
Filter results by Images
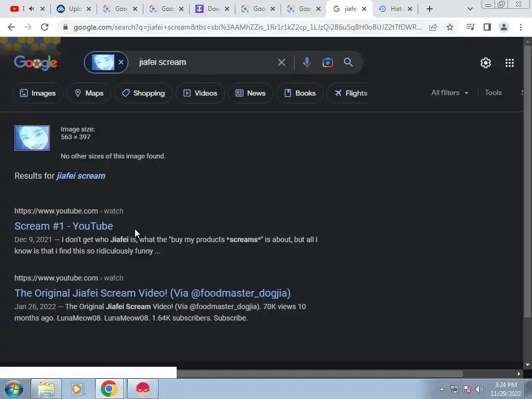(x=37, y=93)
